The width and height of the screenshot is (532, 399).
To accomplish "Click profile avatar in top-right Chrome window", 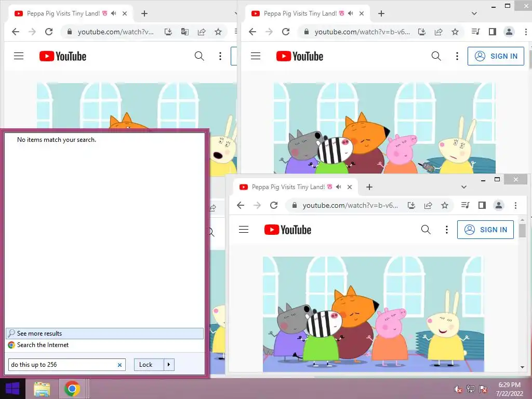I will pyautogui.click(x=509, y=32).
